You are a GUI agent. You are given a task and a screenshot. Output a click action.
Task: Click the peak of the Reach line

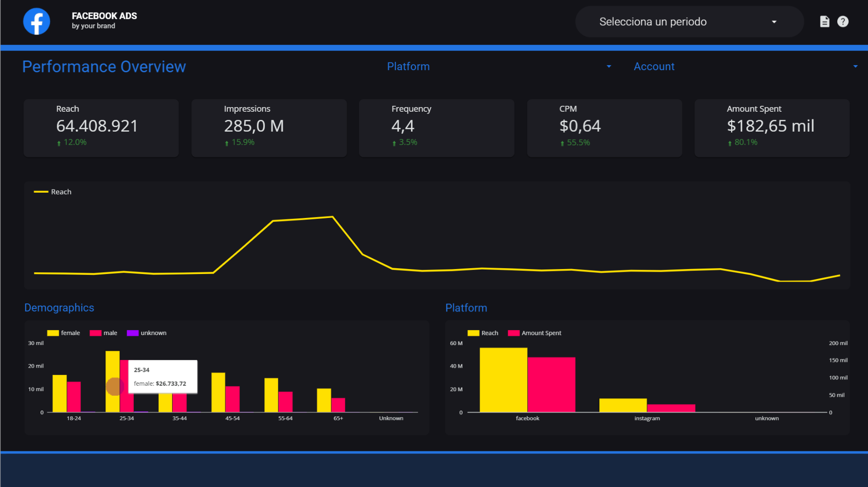332,217
